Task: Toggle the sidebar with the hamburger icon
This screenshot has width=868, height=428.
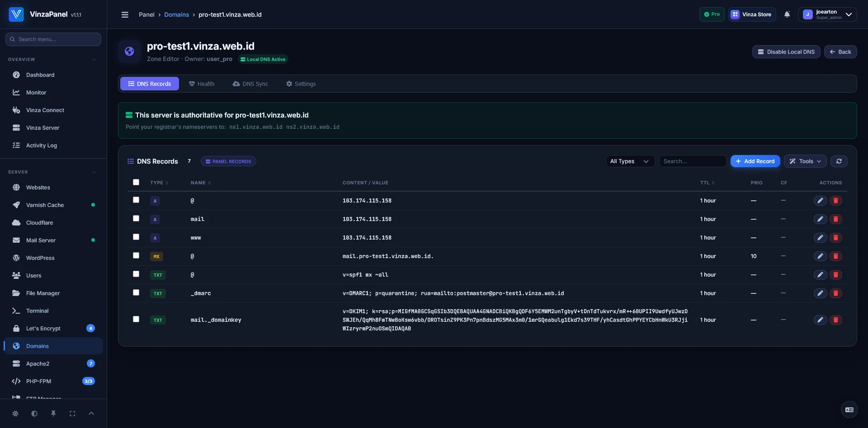Action: coord(125,14)
